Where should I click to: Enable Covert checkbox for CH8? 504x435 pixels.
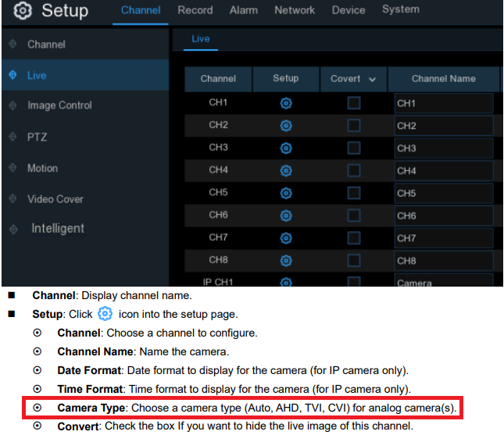pyautogui.click(x=353, y=261)
